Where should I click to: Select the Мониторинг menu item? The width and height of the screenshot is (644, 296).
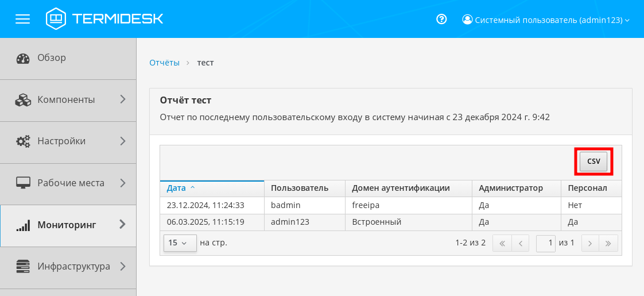pyautogui.click(x=67, y=225)
